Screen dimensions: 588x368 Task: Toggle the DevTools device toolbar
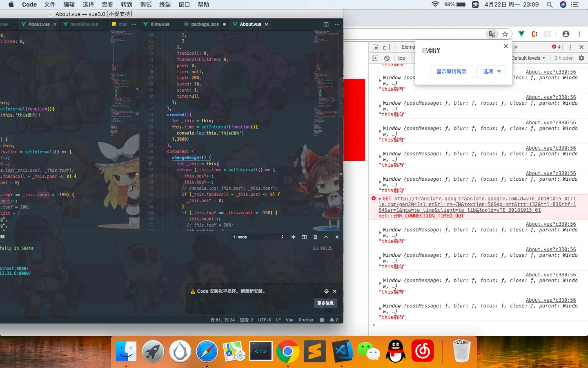386,47
